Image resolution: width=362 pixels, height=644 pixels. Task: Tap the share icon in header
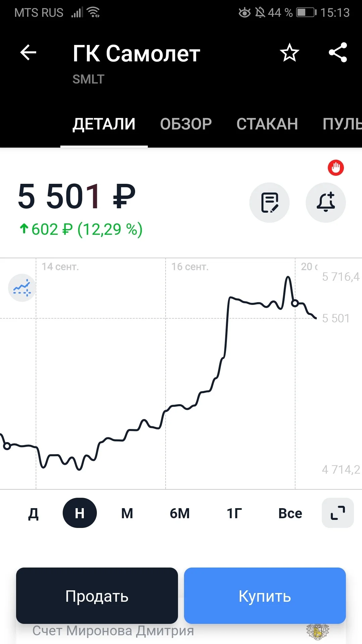[338, 52]
